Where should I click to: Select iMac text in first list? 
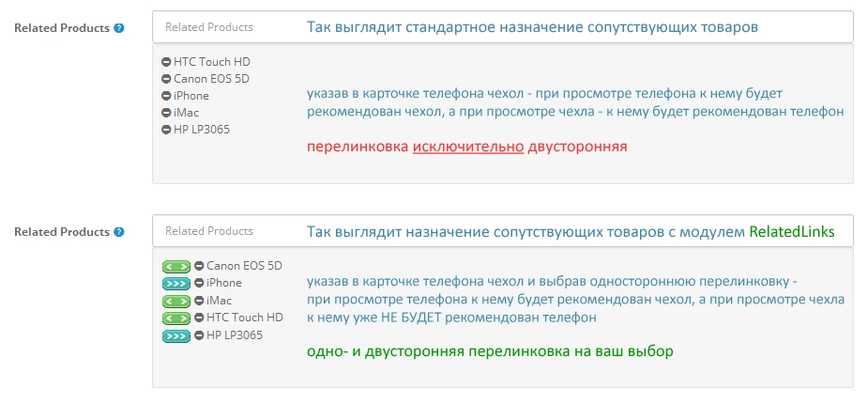tap(186, 113)
